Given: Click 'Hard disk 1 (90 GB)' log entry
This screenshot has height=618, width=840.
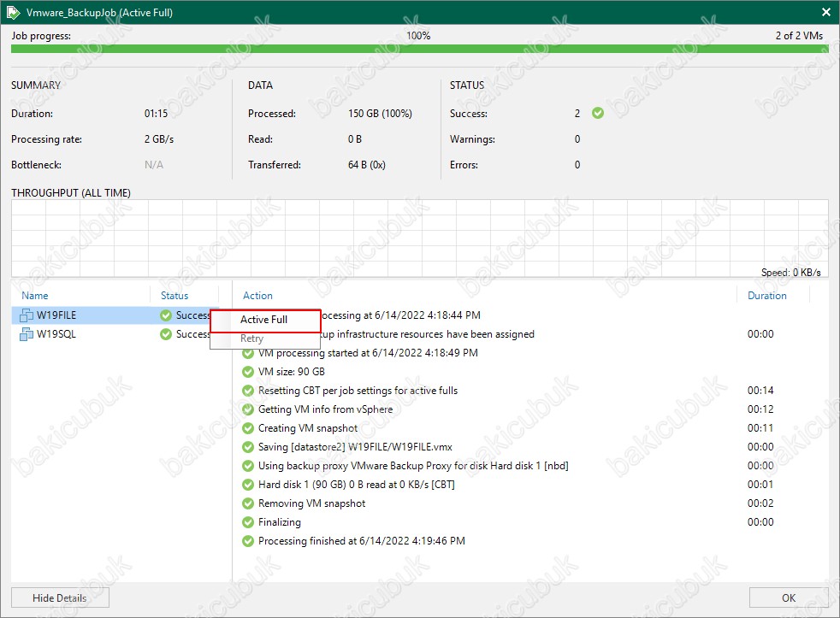Looking at the screenshot, I should point(356,485).
